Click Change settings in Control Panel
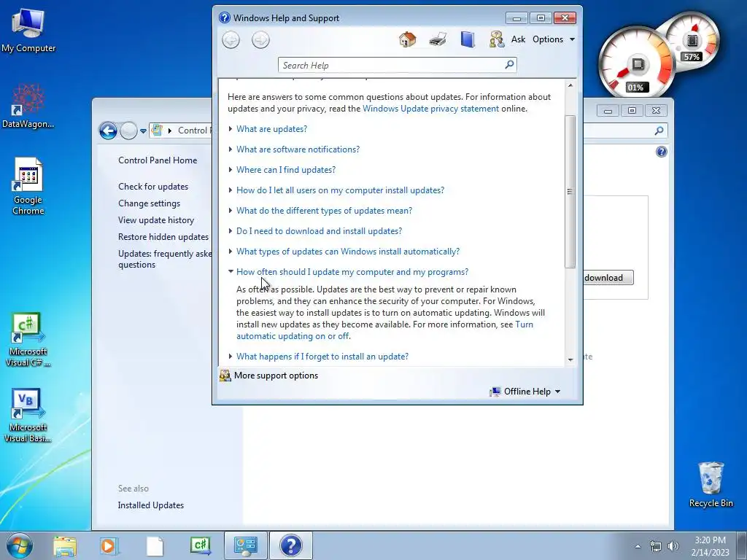747x560 pixels. (x=149, y=203)
